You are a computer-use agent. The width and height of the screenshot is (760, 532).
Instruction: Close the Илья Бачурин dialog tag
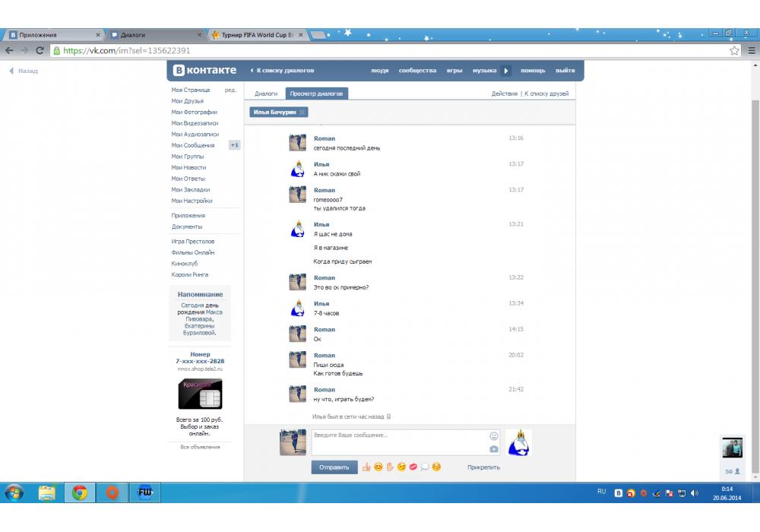coord(302,112)
